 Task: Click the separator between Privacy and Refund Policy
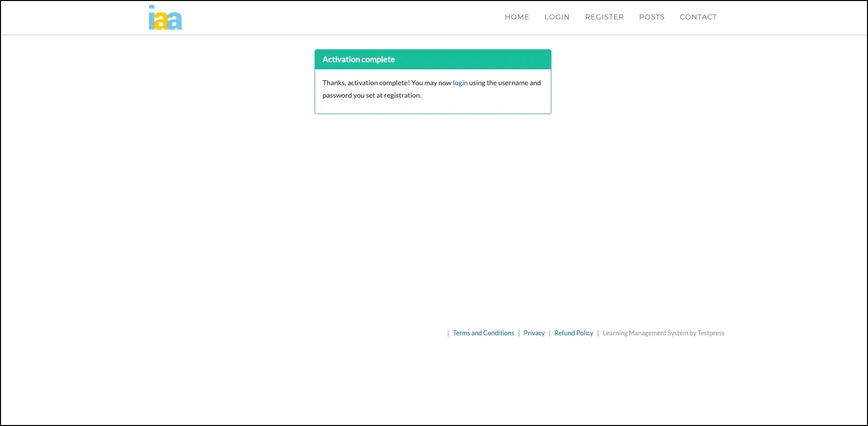[x=549, y=333]
